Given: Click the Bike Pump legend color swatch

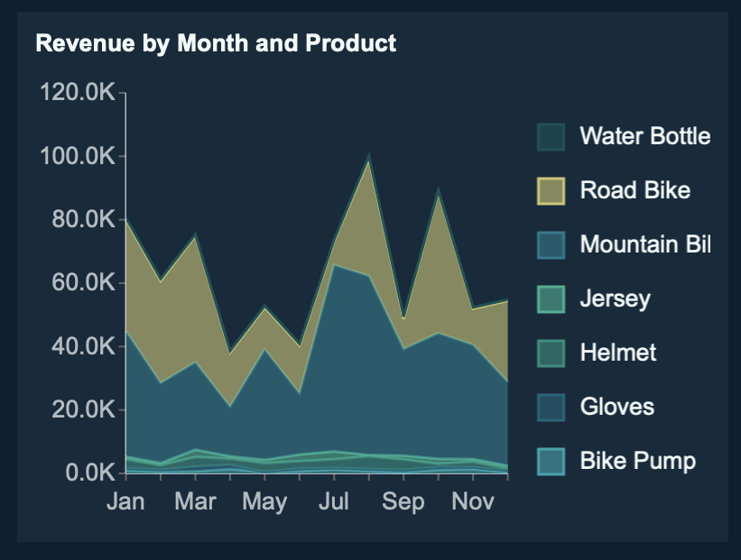Looking at the screenshot, I should [551, 462].
